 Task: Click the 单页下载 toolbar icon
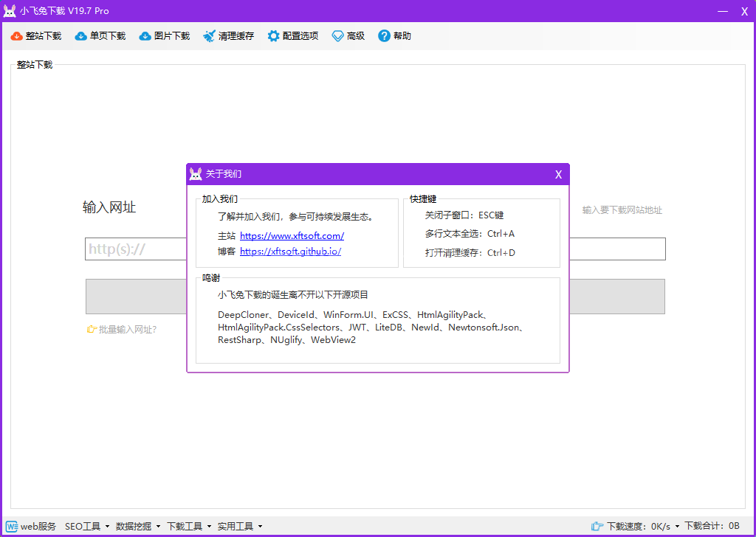[81, 36]
